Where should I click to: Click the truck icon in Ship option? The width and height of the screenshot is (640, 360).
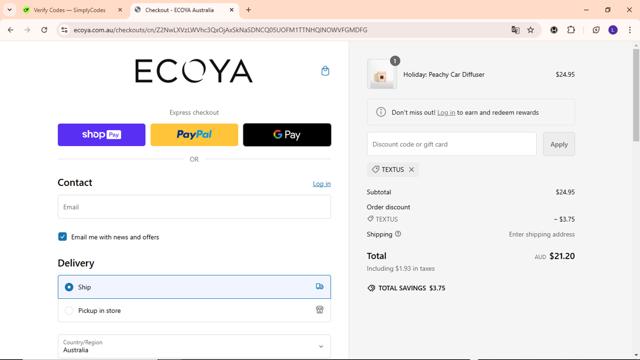320,287
